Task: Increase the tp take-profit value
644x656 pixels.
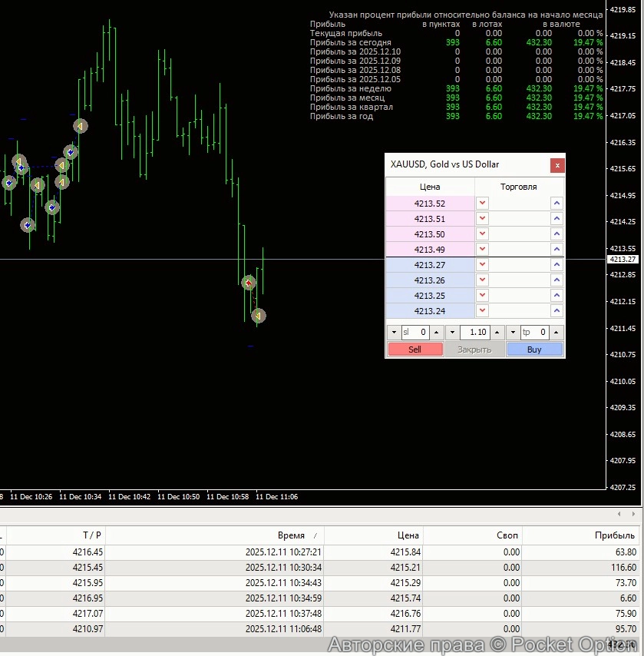Action: click(556, 333)
